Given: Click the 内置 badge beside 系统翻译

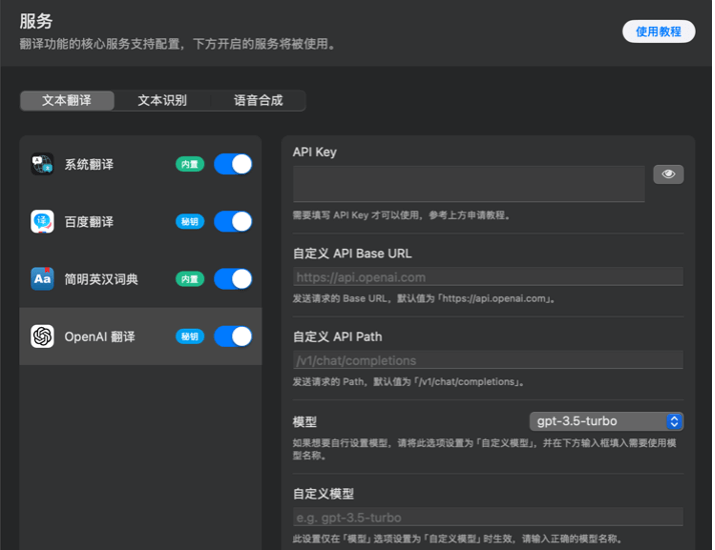Looking at the screenshot, I should tap(190, 164).
